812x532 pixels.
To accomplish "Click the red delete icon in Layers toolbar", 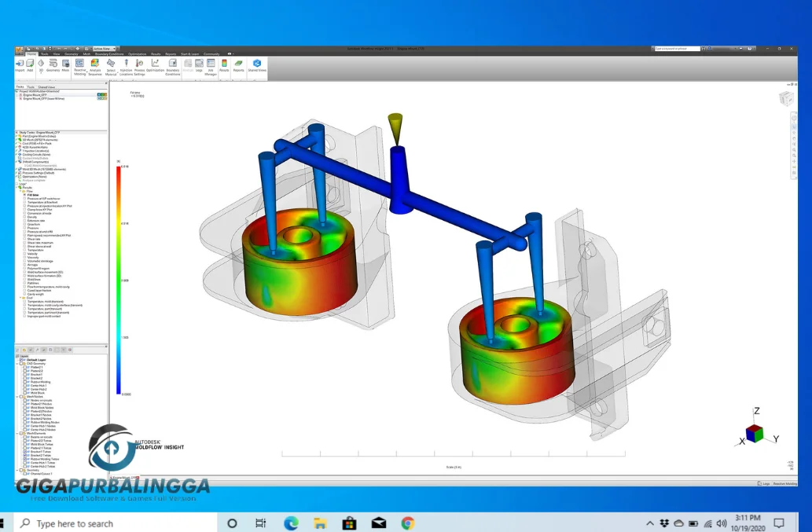I will [x=70, y=350].
